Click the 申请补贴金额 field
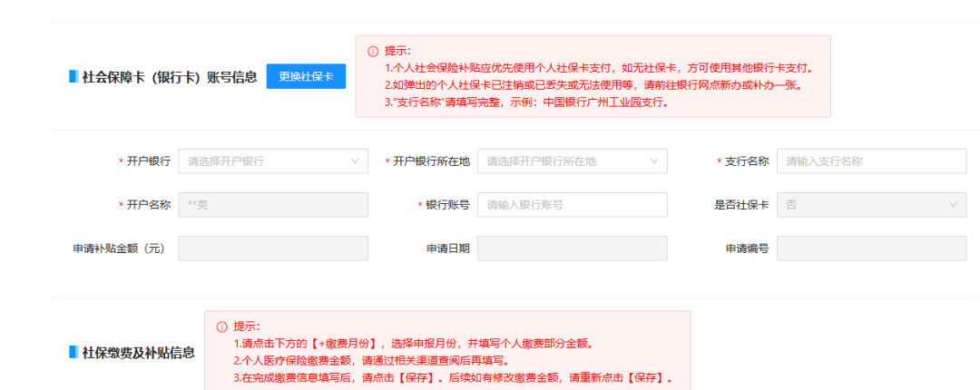The height and width of the screenshot is (390, 980). (273, 249)
